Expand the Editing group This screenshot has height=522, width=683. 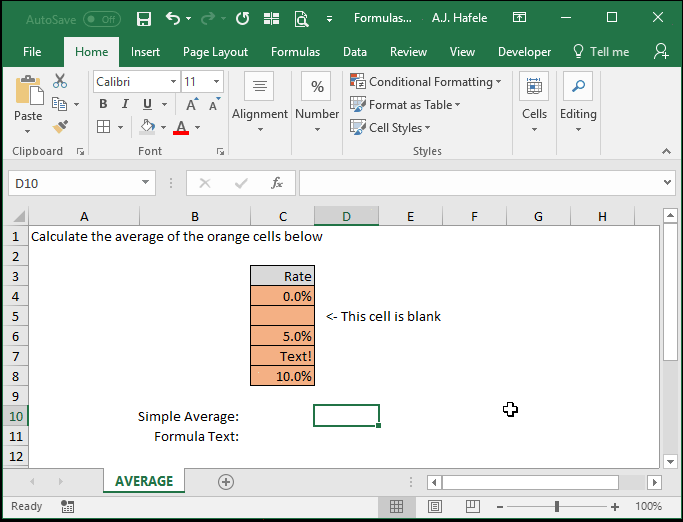[x=578, y=102]
